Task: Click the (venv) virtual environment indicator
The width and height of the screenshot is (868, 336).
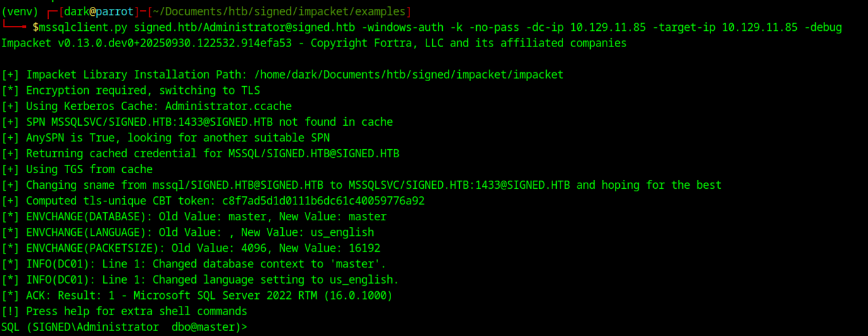Action: 20,12
